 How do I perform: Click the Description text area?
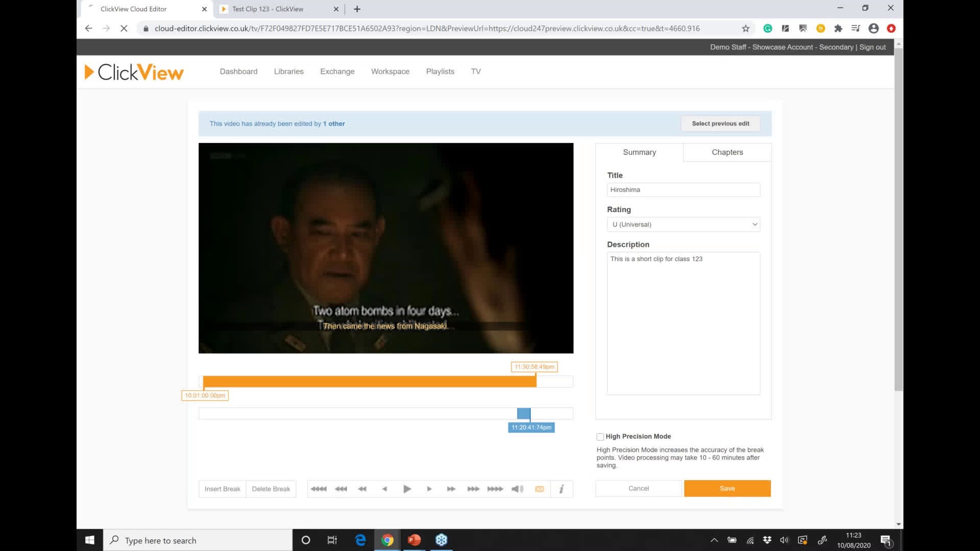[x=683, y=323]
